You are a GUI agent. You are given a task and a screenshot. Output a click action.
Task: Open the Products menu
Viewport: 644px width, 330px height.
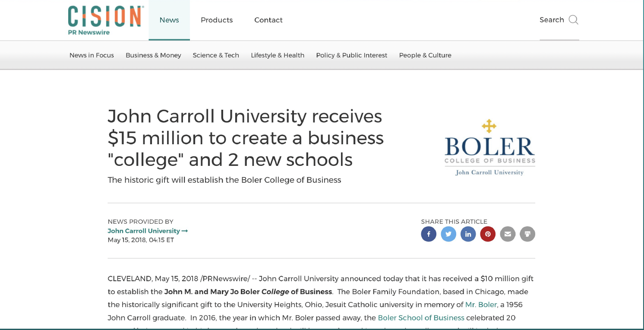click(x=217, y=20)
